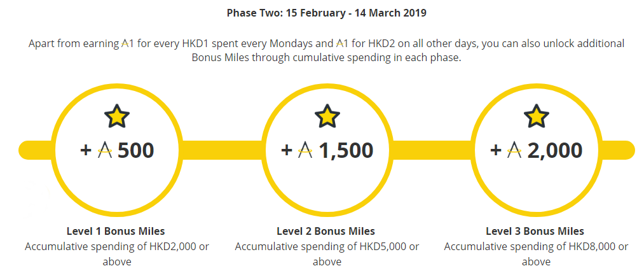Click the Phase Two date heading

coord(327,13)
